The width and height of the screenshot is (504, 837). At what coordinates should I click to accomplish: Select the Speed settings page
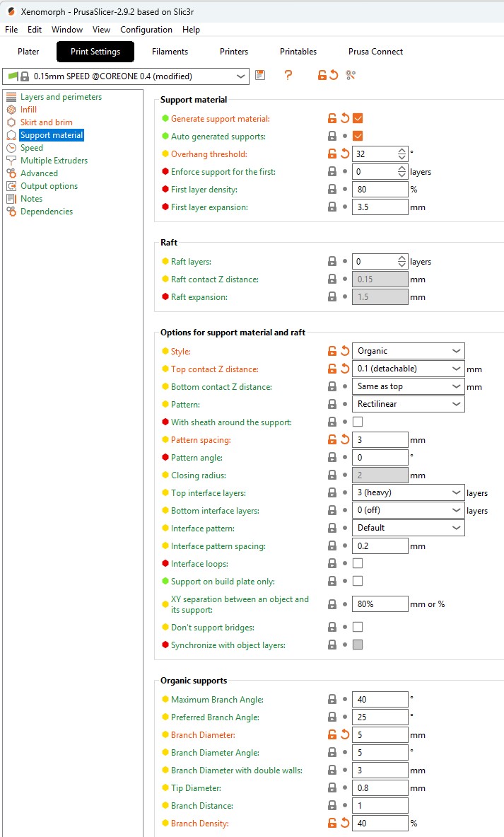coord(32,148)
